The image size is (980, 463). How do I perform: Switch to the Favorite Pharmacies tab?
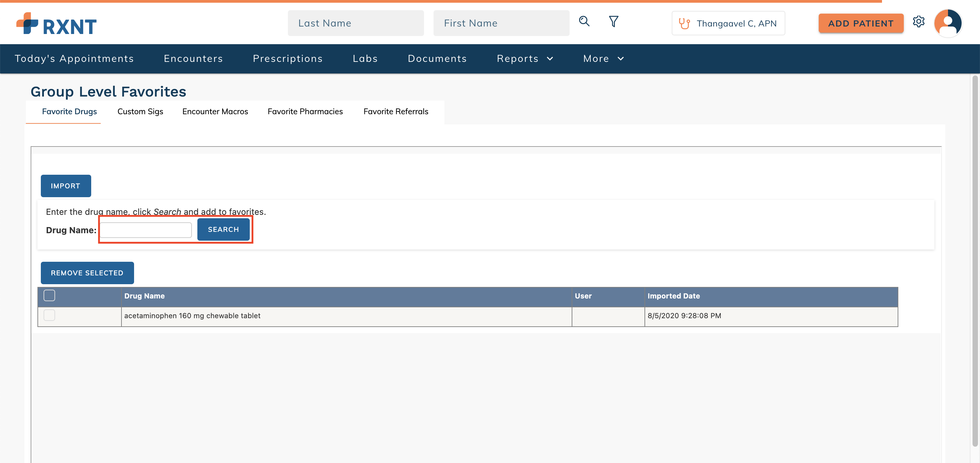click(x=305, y=112)
